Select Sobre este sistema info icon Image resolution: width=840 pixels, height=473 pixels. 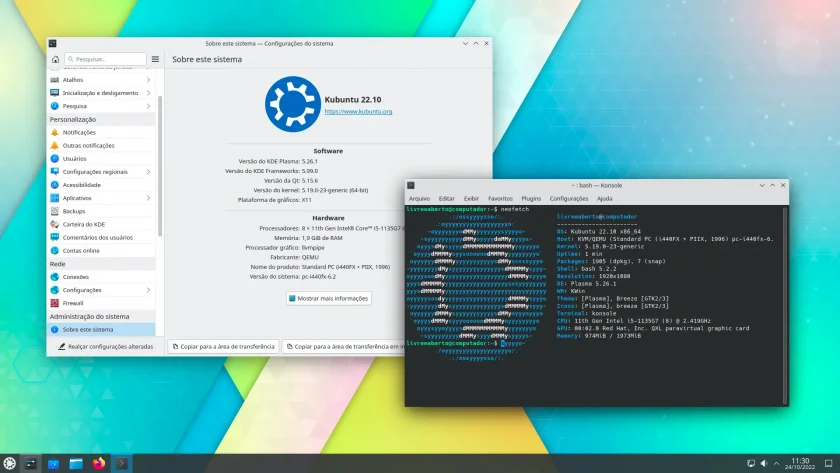point(55,329)
